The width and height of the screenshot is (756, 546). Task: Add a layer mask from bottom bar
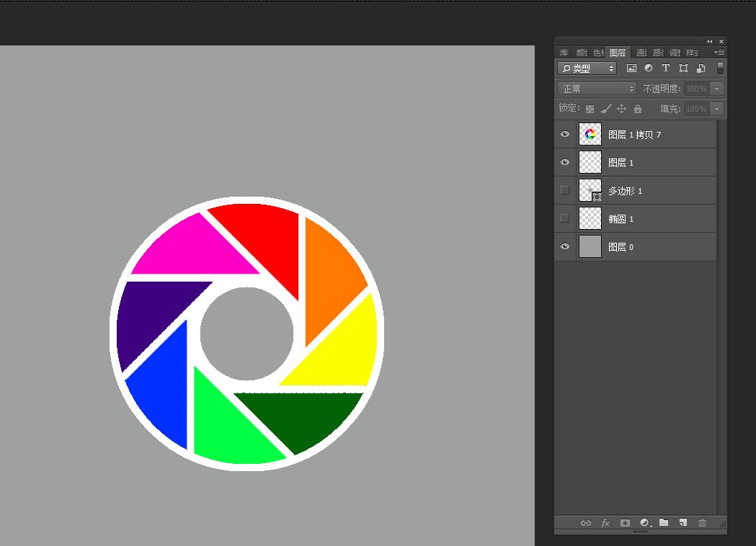tap(625, 523)
